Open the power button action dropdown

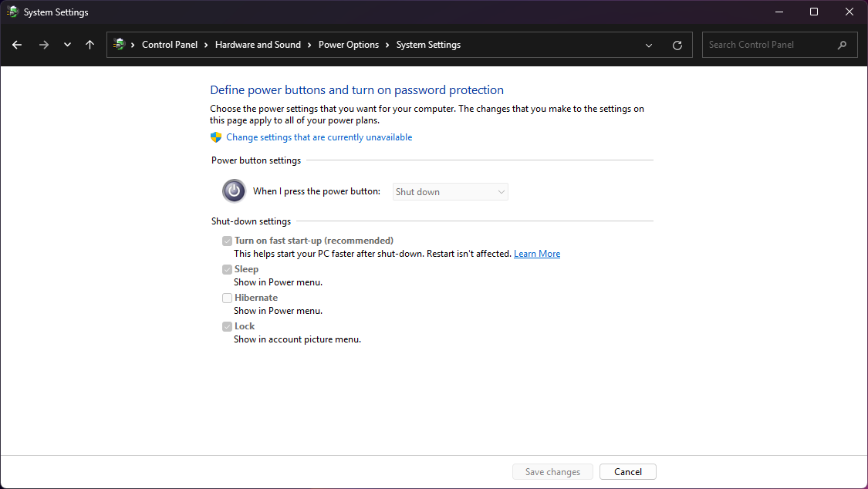[450, 191]
